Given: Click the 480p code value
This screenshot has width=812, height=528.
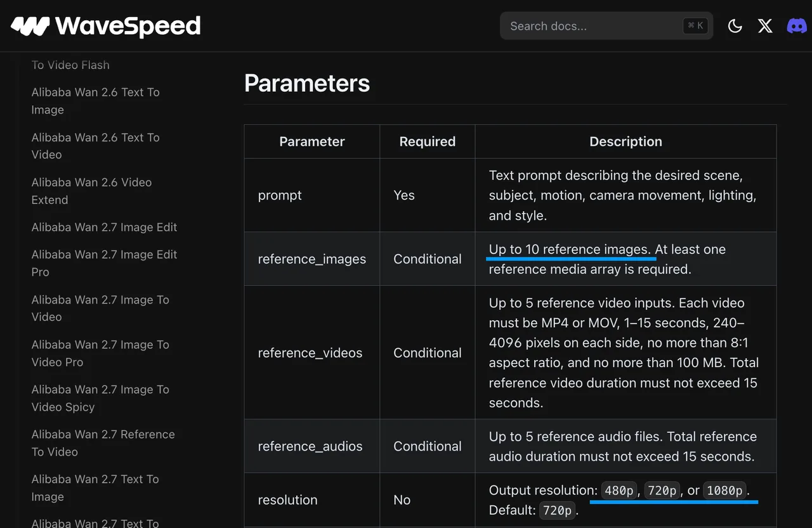Looking at the screenshot, I should pyautogui.click(x=619, y=491).
